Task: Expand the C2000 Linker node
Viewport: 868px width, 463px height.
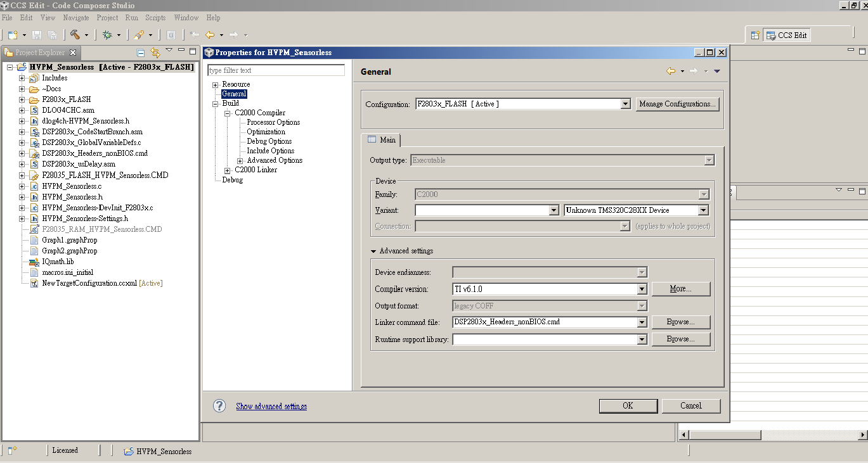Action: pyautogui.click(x=228, y=170)
